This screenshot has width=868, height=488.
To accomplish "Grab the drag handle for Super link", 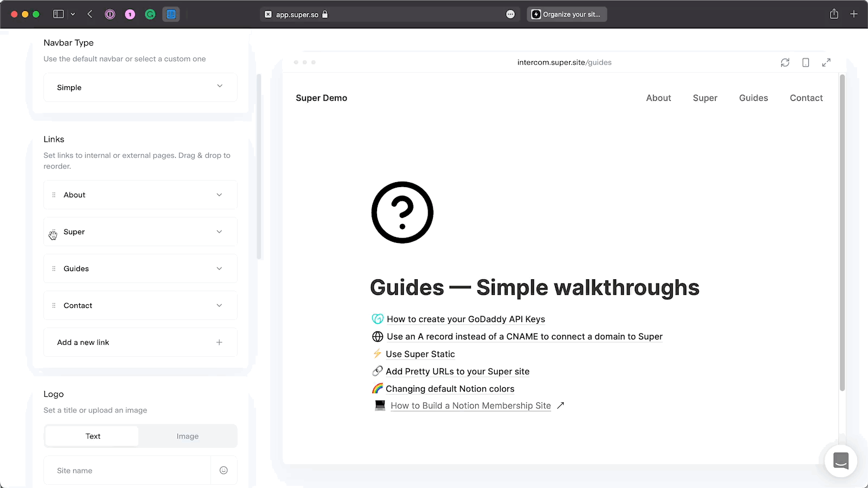I will [x=54, y=232].
